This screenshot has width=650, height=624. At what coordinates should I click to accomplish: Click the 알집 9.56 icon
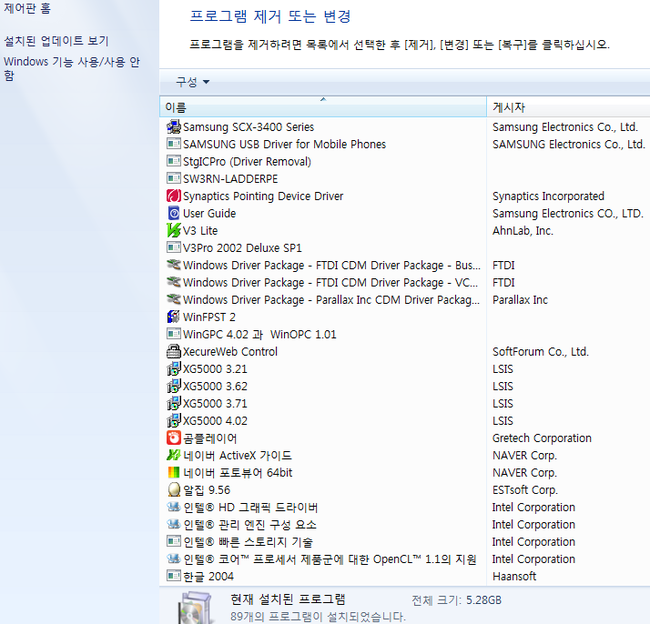pos(174,490)
